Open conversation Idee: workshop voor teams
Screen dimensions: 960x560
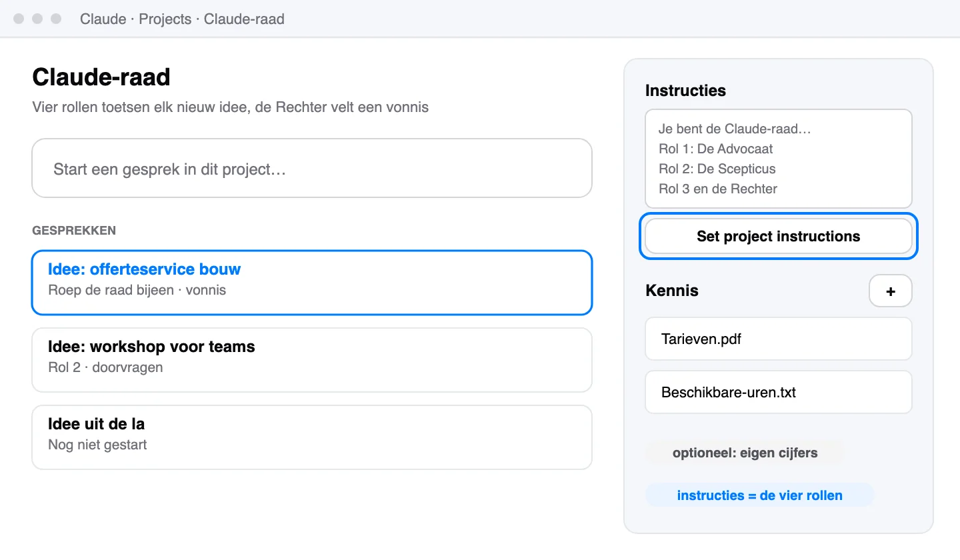click(312, 360)
